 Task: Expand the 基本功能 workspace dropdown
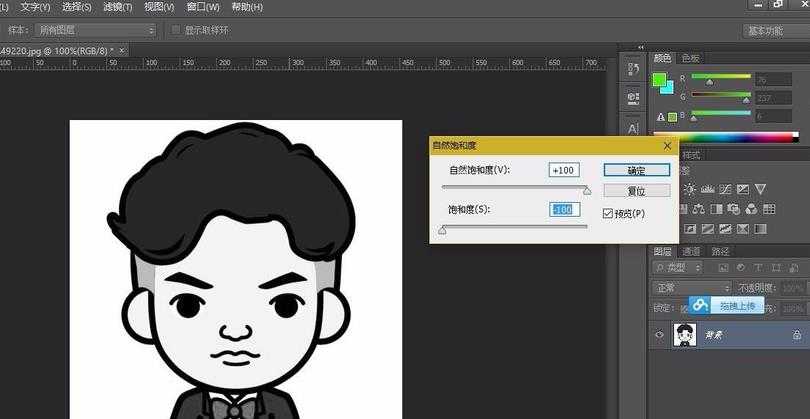coord(769,30)
